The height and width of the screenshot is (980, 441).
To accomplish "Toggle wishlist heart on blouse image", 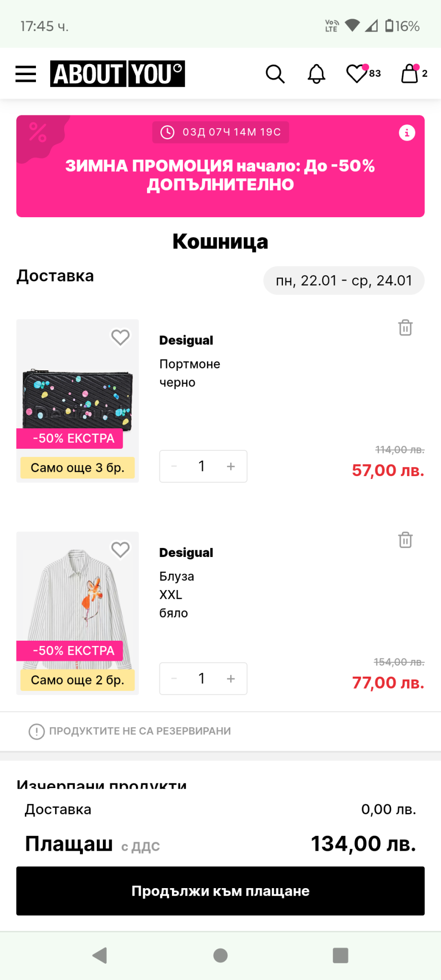I will point(120,550).
